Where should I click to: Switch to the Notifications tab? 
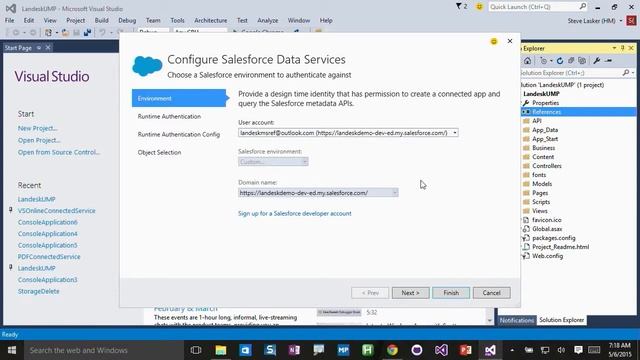click(x=516, y=320)
